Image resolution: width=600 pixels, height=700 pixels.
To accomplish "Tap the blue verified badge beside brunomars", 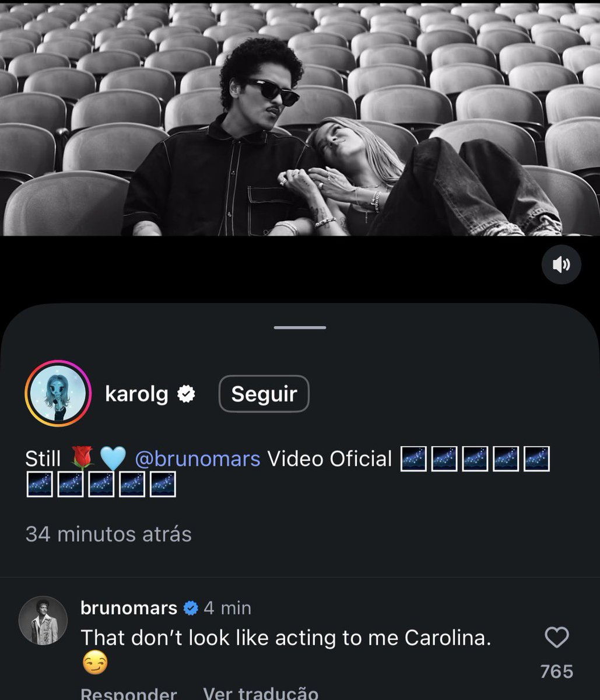I will pos(191,608).
